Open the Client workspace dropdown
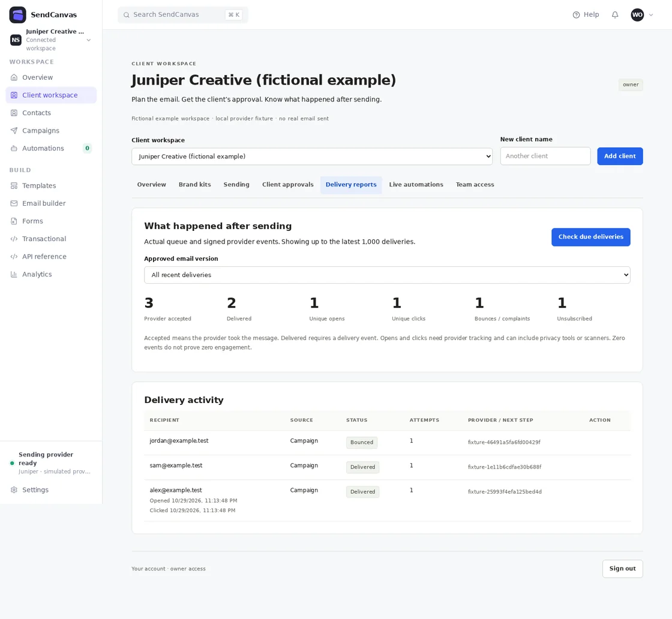The width and height of the screenshot is (672, 619). pyautogui.click(x=312, y=157)
